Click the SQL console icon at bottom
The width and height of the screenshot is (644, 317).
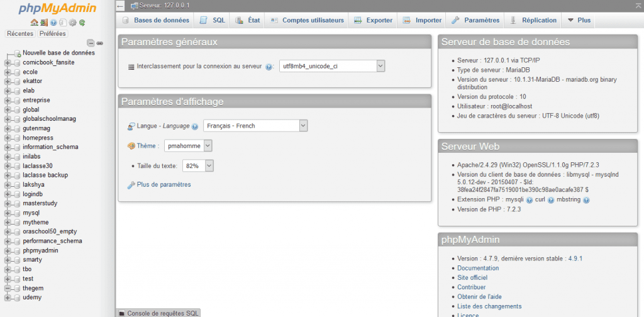pyautogui.click(x=121, y=313)
